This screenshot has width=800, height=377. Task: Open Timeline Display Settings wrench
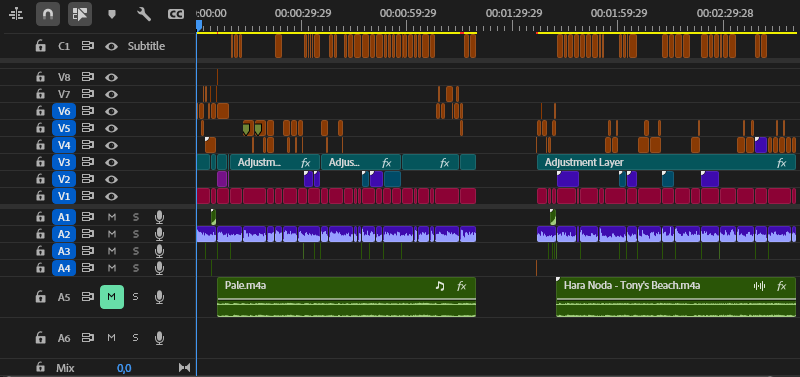[144, 14]
